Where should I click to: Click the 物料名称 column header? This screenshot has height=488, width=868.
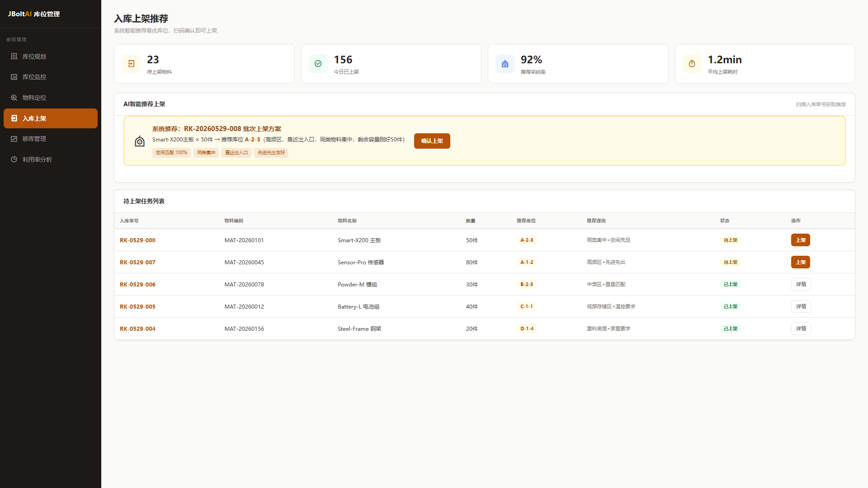[347, 221]
